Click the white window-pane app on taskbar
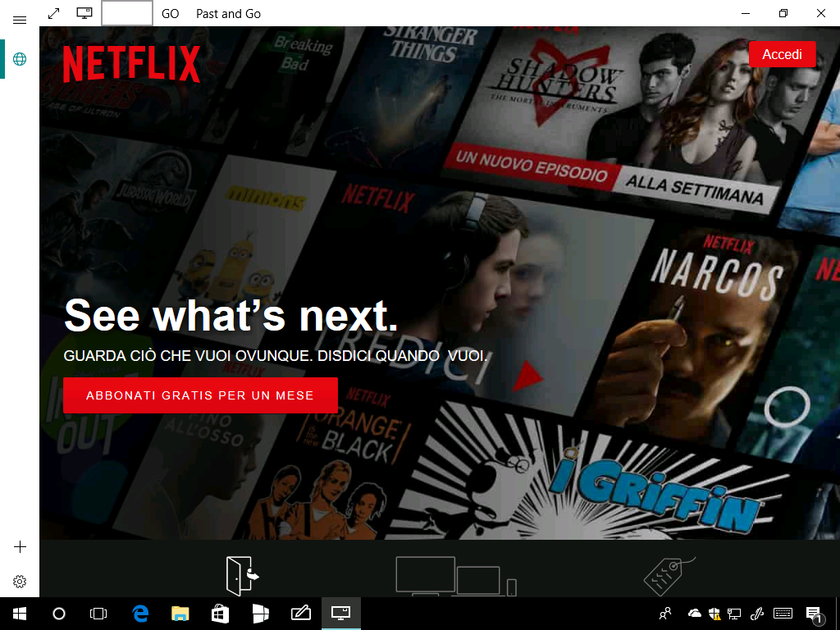 point(260,614)
